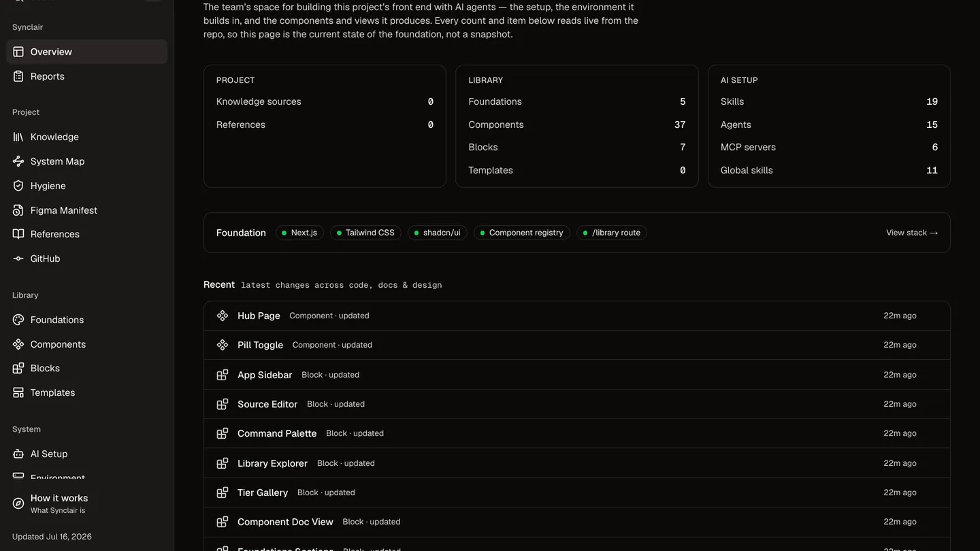Click the Blocks row showing 7
980x551 pixels.
577,147
